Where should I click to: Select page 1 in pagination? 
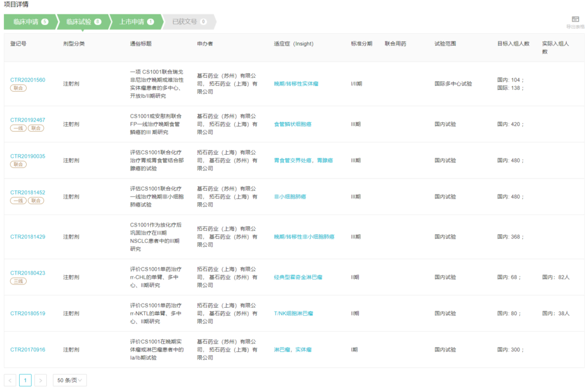coord(25,380)
